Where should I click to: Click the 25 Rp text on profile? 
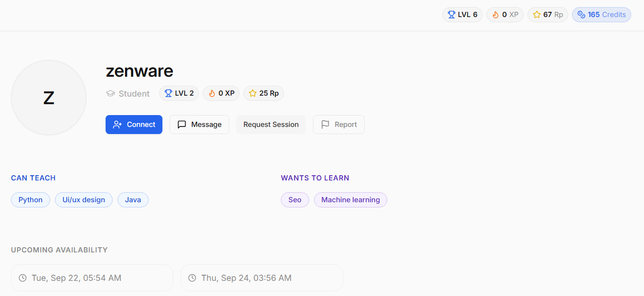tap(269, 93)
